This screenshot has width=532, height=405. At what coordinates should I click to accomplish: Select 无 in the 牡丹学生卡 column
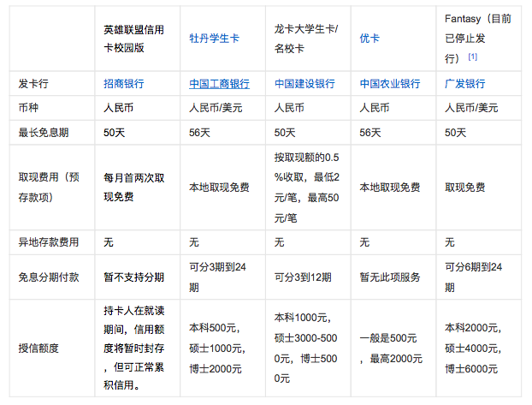pyautogui.click(x=194, y=242)
